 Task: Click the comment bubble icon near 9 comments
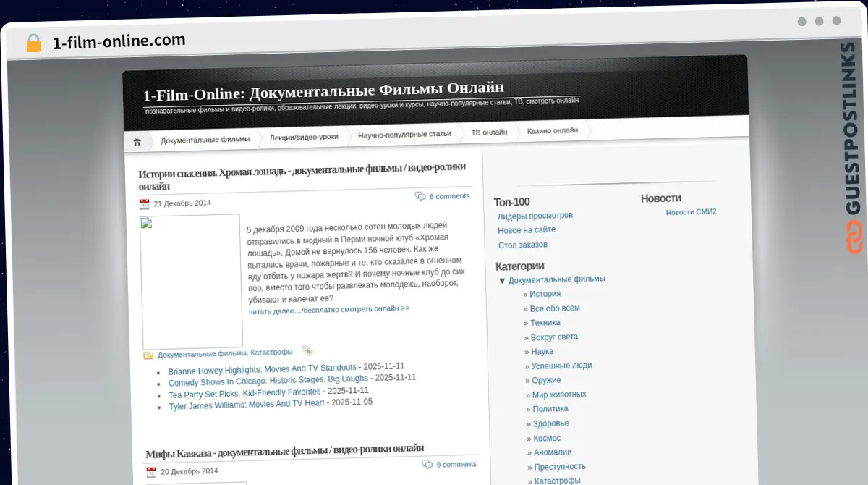(426, 463)
